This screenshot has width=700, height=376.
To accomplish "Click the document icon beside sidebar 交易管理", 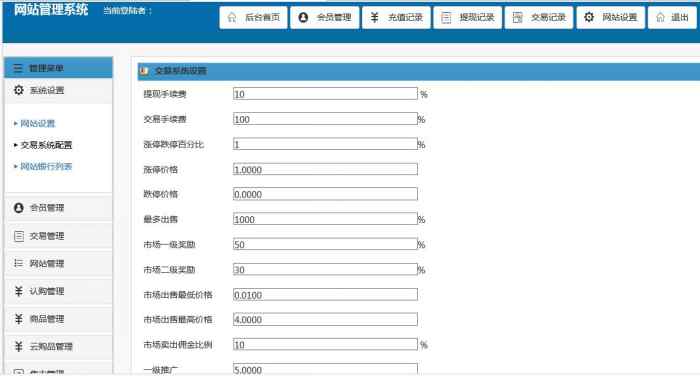I will 18,236.
